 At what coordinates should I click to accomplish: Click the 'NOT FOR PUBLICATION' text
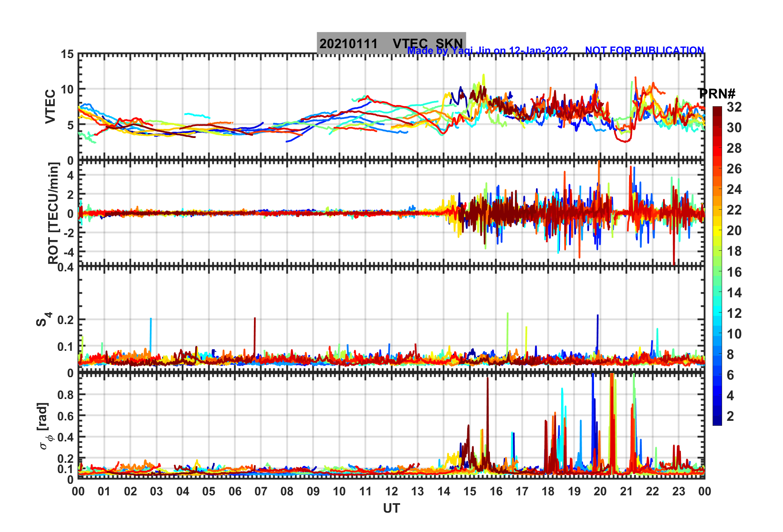[644, 50]
